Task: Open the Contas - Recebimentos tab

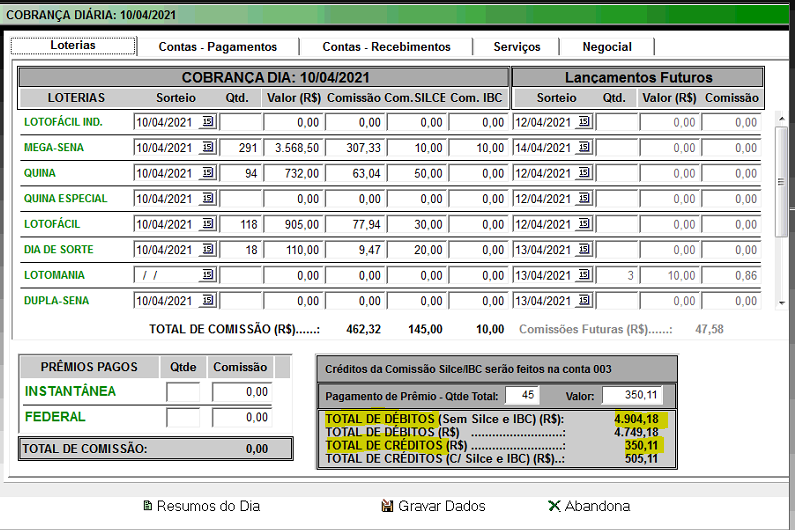Action: pyautogui.click(x=386, y=47)
